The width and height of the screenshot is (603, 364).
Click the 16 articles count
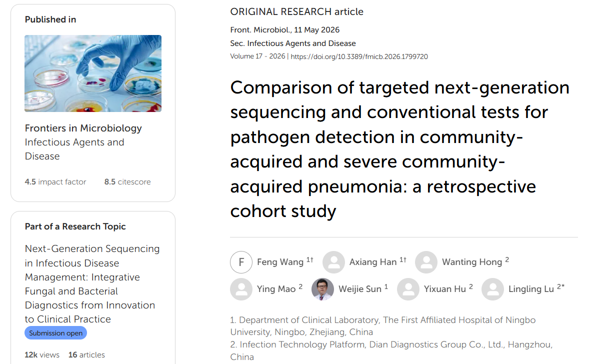86,355
